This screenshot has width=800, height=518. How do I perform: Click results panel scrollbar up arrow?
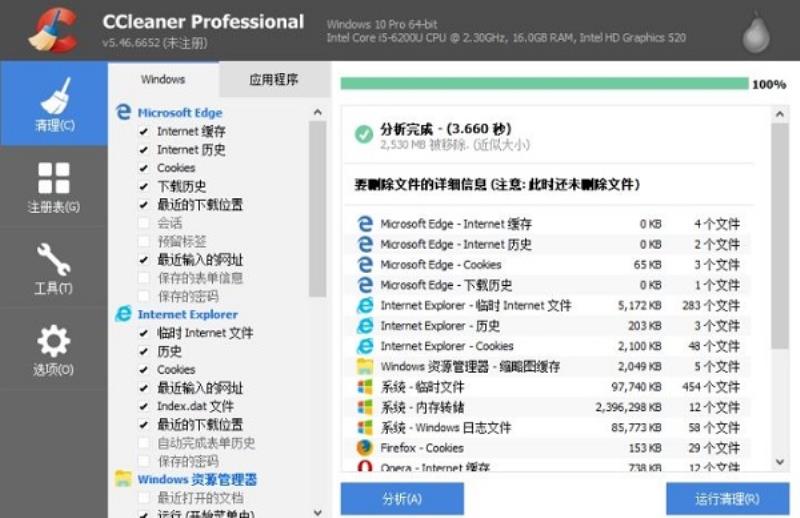coord(780,114)
